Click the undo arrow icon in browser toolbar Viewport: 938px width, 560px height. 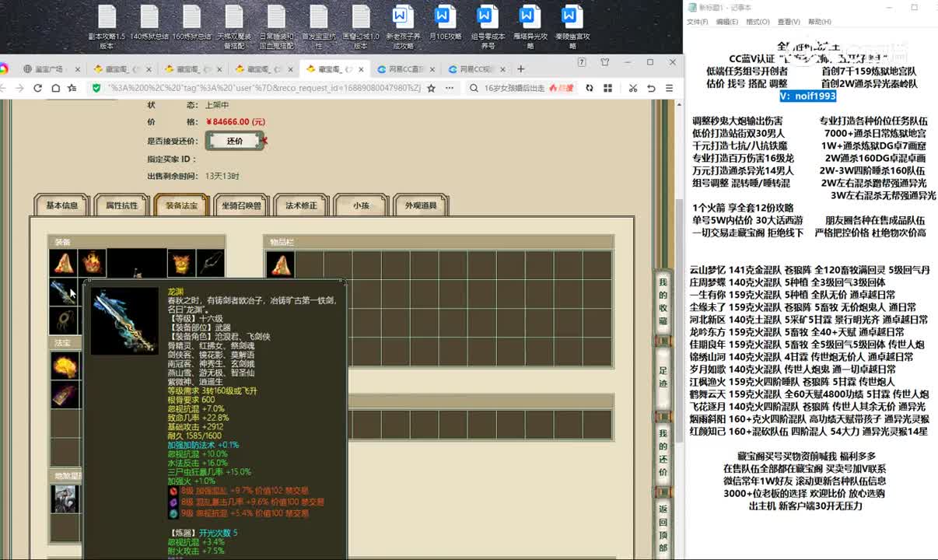click(x=651, y=88)
